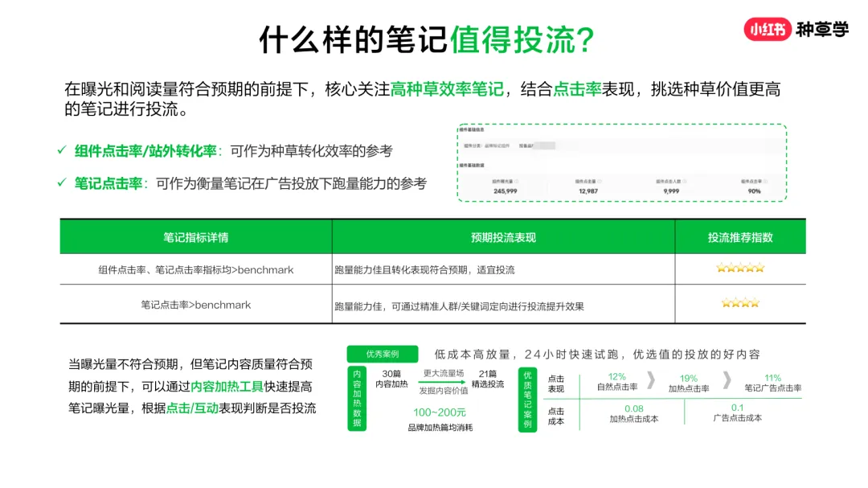Click the 笔记点击率 bullet heading
Viewport: 868px width, 488px height.
click(x=108, y=183)
